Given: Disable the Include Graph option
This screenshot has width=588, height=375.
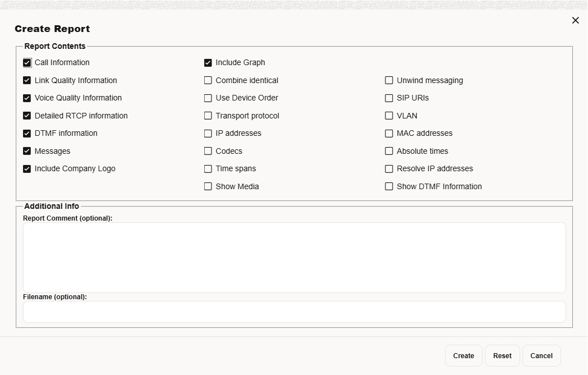Looking at the screenshot, I should (208, 62).
